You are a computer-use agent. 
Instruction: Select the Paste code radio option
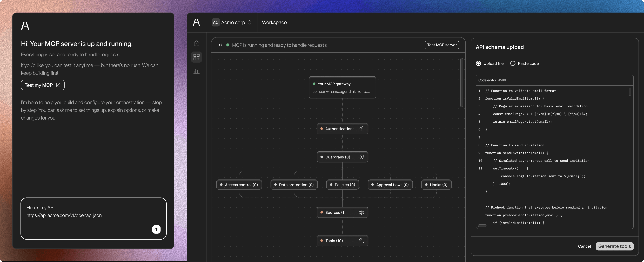point(513,63)
